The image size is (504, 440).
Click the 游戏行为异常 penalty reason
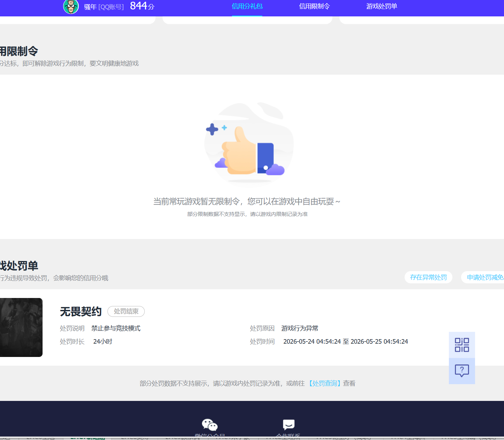[300, 328]
